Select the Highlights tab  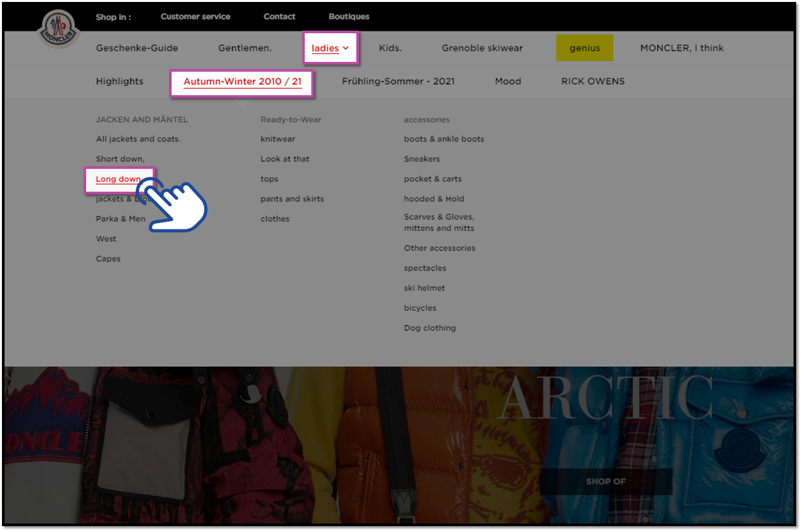pyautogui.click(x=119, y=81)
